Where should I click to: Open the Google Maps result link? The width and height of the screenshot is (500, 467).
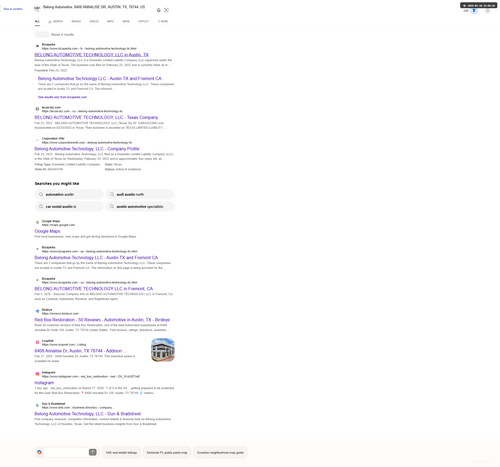coord(47,231)
